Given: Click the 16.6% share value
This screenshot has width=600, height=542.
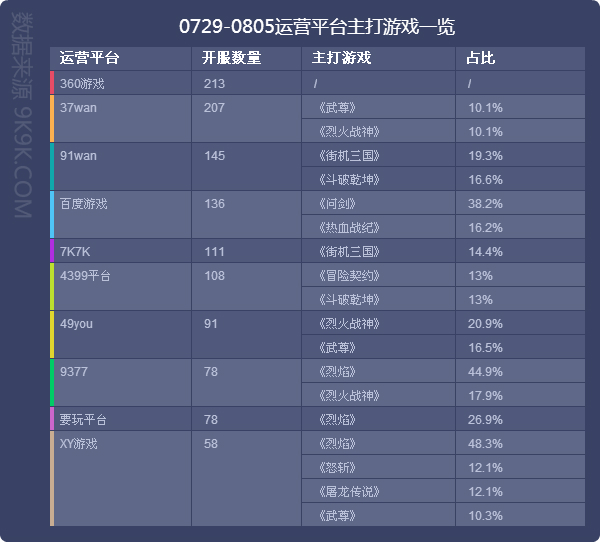Looking at the screenshot, I should [x=485, y=180].
